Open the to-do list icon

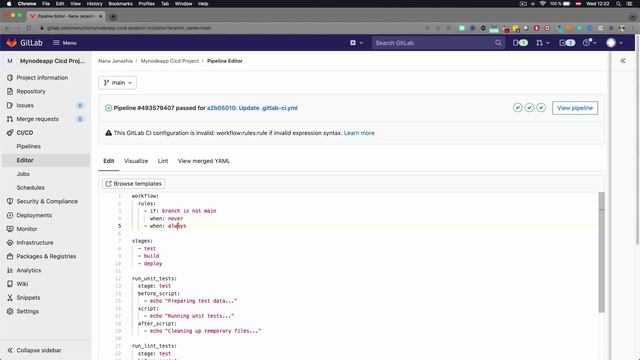(567, 43)
